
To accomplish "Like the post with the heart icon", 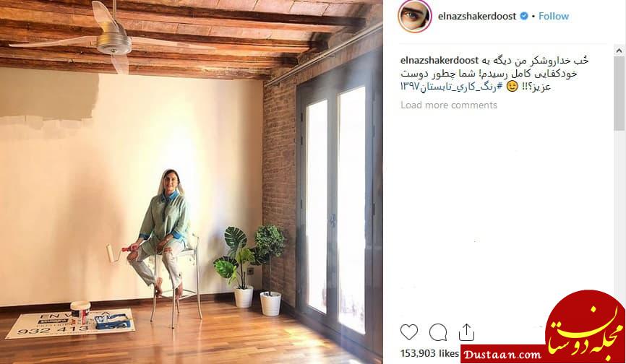I will [409, 332].
